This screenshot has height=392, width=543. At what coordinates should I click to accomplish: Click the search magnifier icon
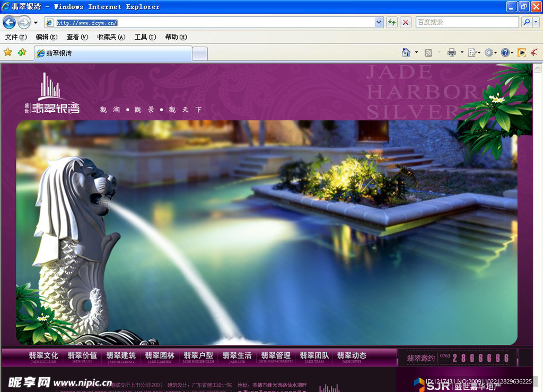[526, 22]
